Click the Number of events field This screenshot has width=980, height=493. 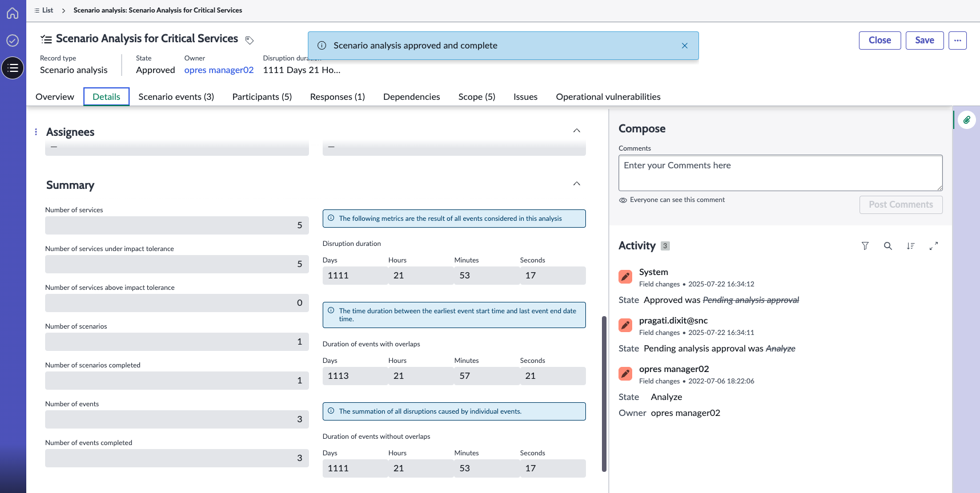click(x=177, y=419)
